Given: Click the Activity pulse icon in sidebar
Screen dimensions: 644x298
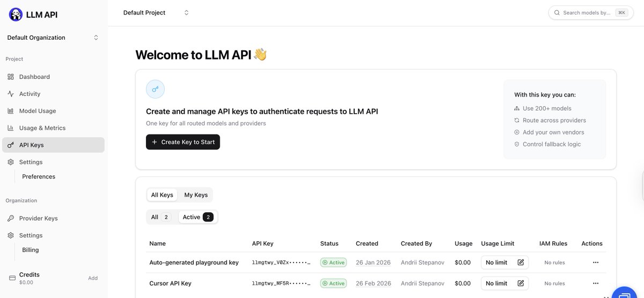Looking at the screenshot, I should (x=11, y=94).
